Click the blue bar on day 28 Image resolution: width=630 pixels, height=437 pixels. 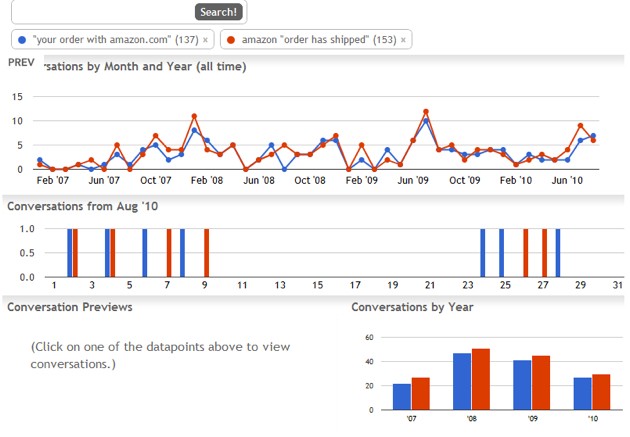[558, 253]
